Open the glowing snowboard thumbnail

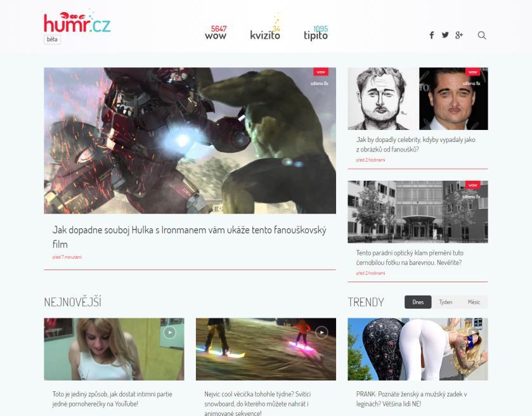click(266, 349)
